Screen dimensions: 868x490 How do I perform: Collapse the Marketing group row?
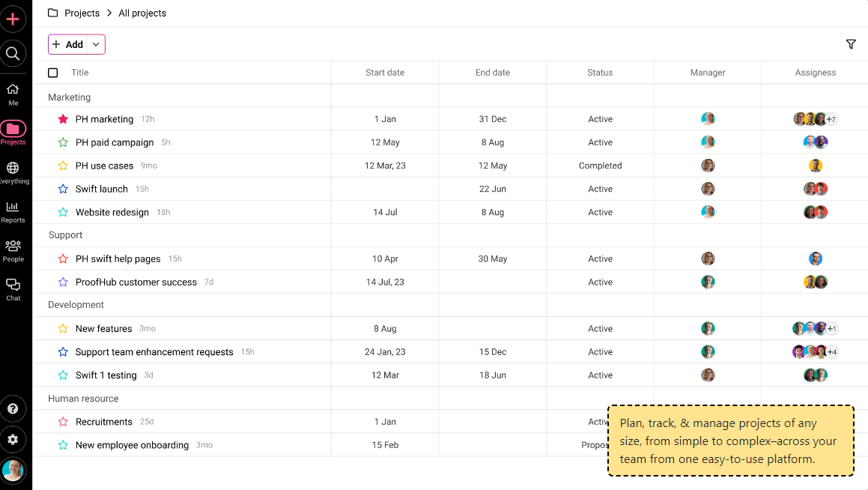[x=70, y=97]
